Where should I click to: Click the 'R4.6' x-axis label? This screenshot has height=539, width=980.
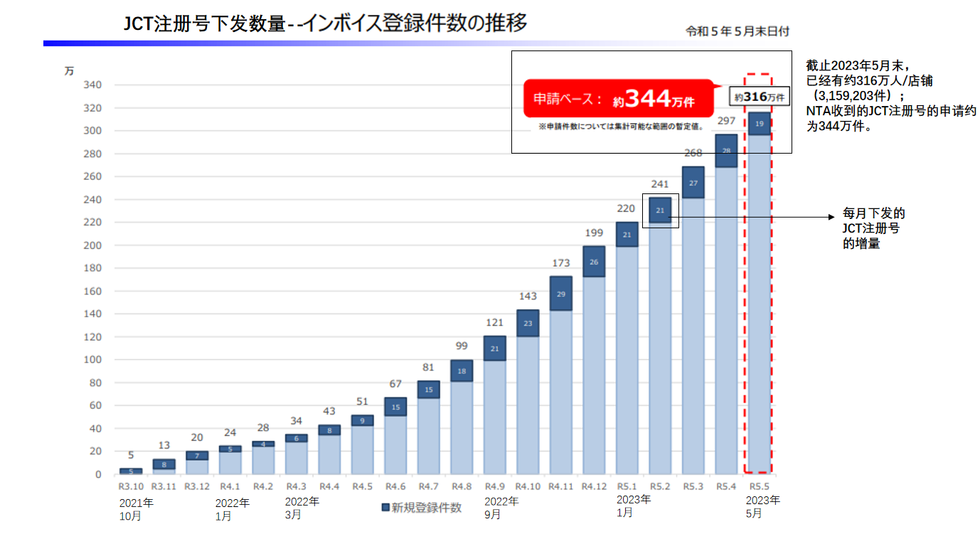point(395,487)
